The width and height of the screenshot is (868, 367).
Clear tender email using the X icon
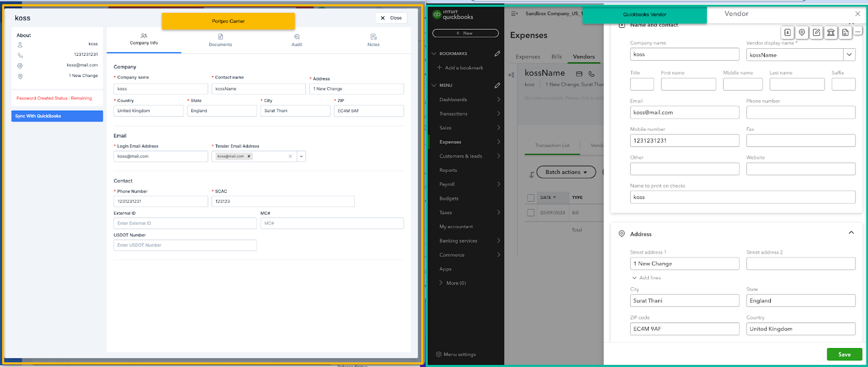290,156
